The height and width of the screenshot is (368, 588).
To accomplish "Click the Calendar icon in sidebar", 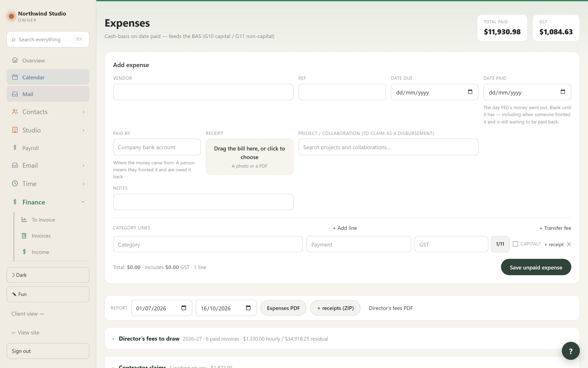I will coord(15,77).
